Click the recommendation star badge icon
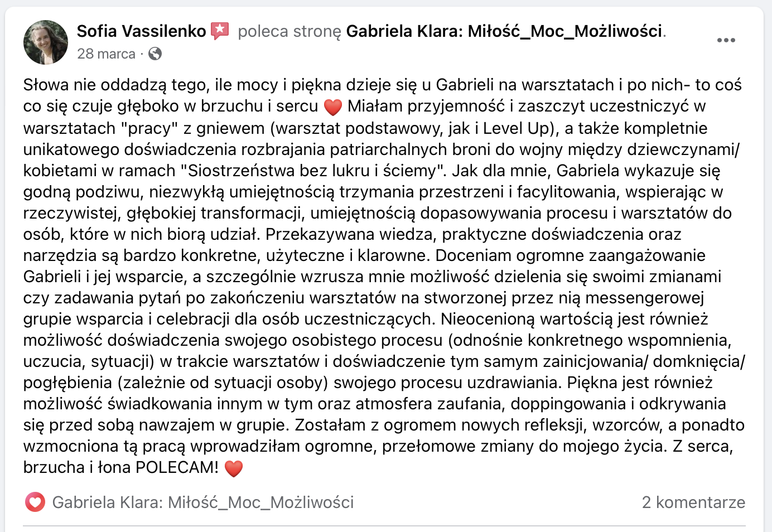 [x=220, y=31]
